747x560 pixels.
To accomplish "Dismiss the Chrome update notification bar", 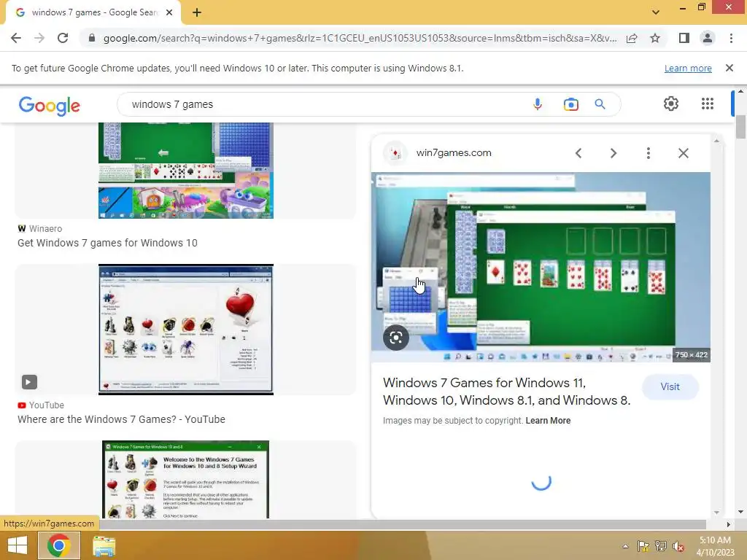I will [x=729, y=68].
